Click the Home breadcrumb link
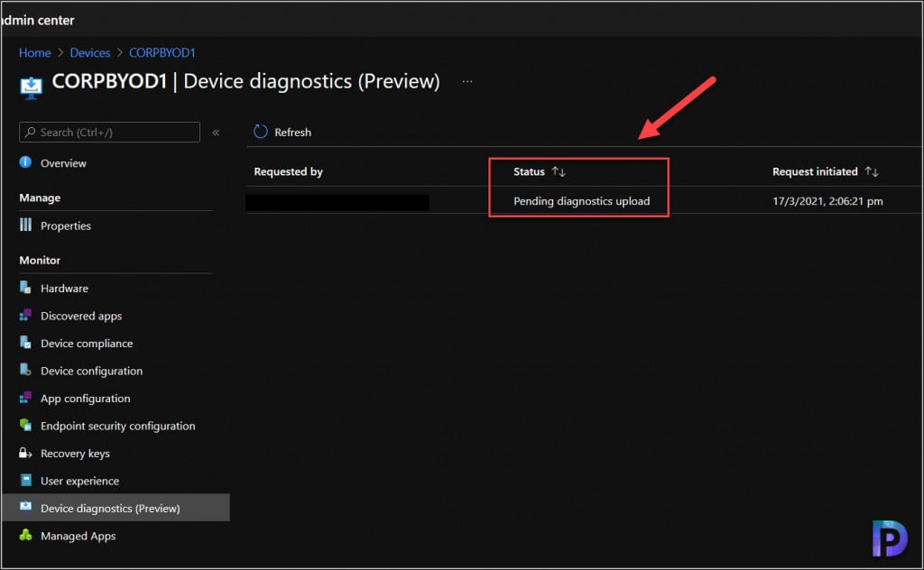Screen dimensions: 924x570 point(35,52)
